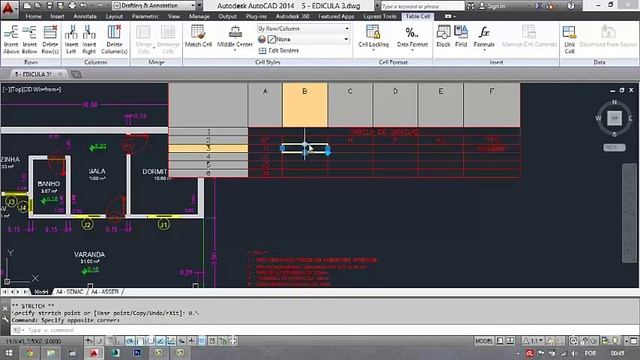Switch to the A4 - ASSER layout tab
Screen dimensions: 640x360
pos(104,292)
